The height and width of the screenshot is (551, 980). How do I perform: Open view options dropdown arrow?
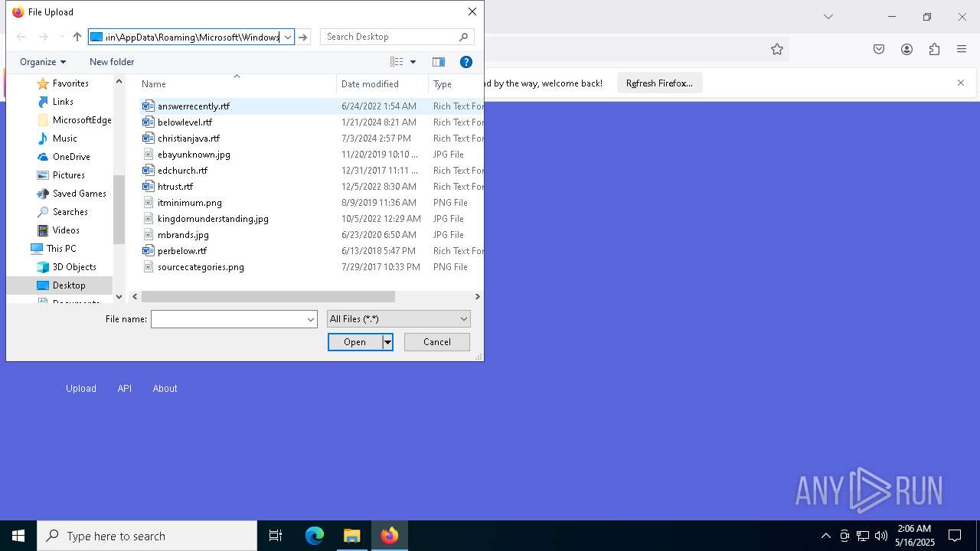pos(413,62)
